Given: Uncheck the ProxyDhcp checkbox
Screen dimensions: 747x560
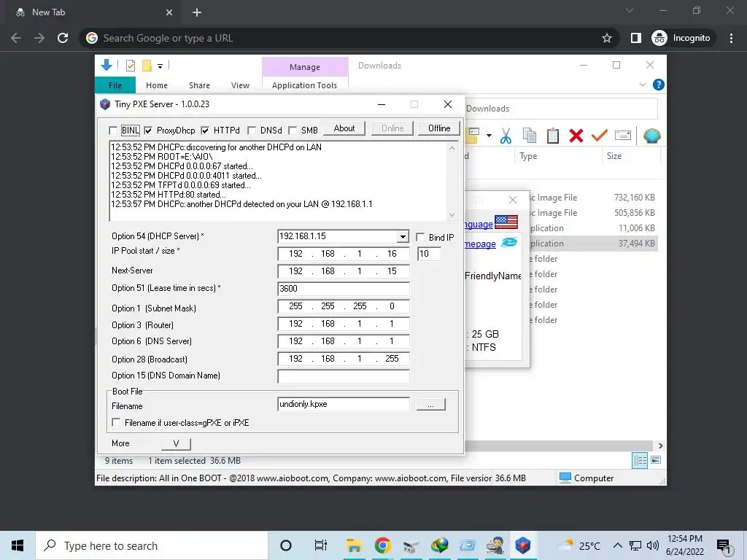Looking at the screenshot, I should (148, 131).
